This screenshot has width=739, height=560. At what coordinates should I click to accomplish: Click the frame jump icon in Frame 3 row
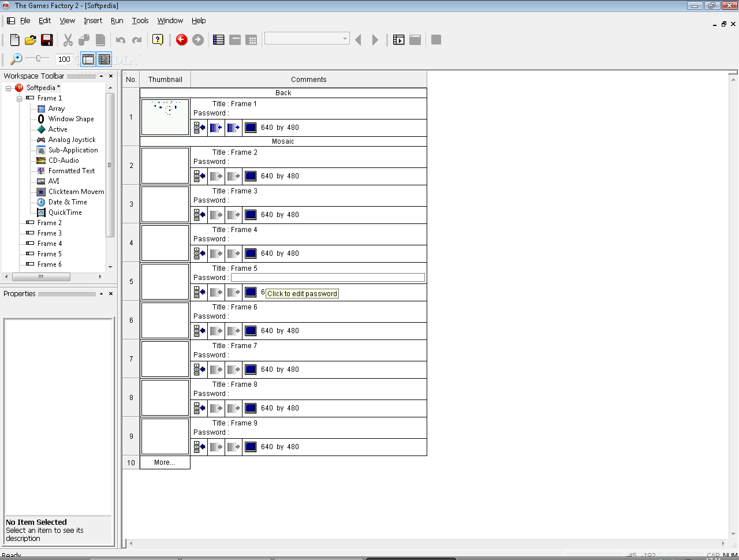pyautogui.click(x=199, y=215)
